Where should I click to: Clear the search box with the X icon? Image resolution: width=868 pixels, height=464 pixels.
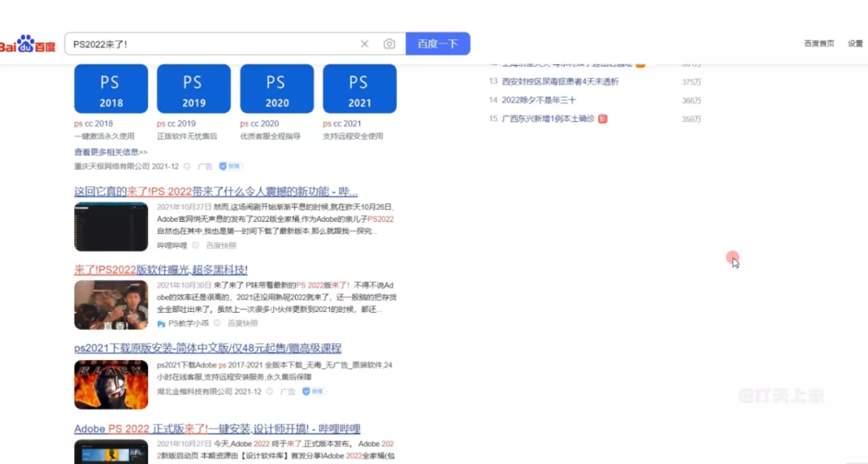[364, 43]
